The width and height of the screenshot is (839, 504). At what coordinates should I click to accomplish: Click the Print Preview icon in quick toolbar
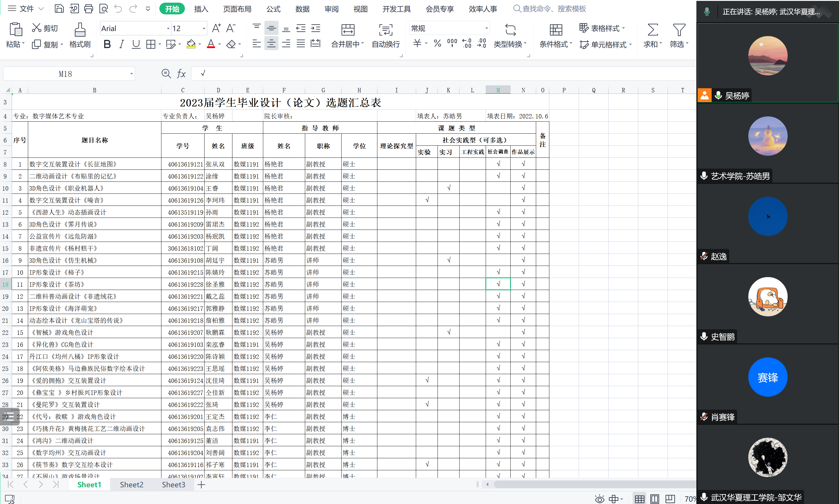click(x=103, y=9)
